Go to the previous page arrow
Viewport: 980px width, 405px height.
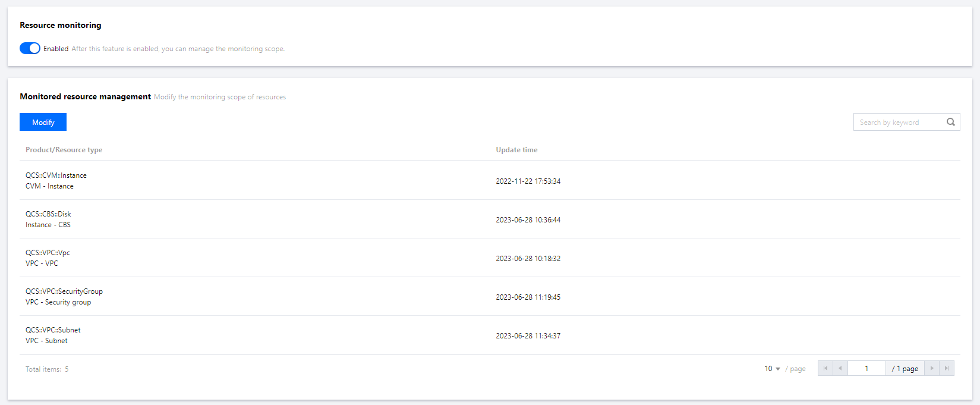(x=840, y=368)
